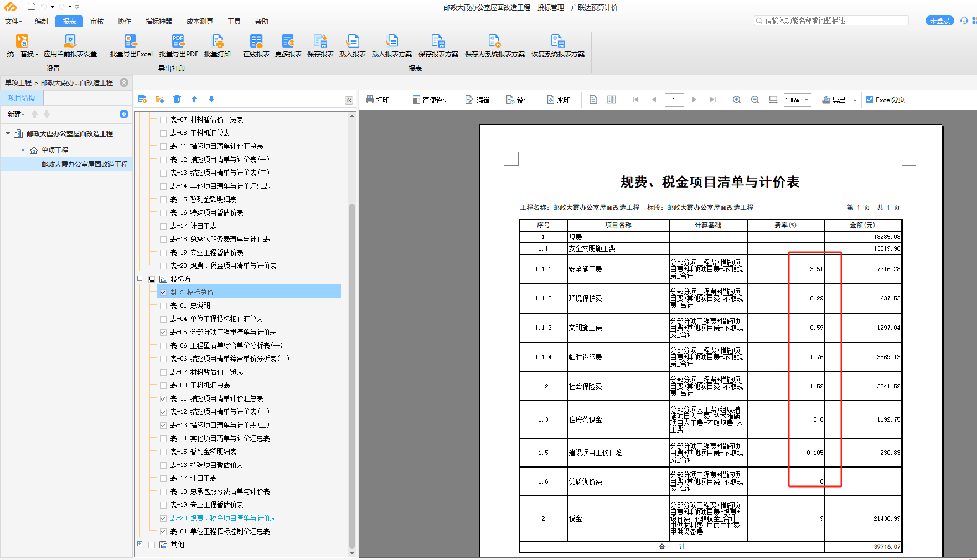The height and width of the screenshot is (560, 977).
Task: Open the 指标神器 tab
Action: pos(159,21)
